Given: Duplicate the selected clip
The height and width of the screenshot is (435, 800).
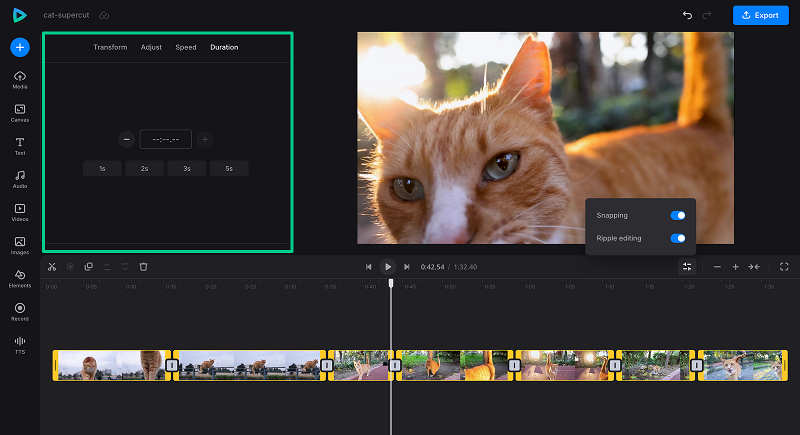Looking at the screenshot, I should (x=88, y=267).
